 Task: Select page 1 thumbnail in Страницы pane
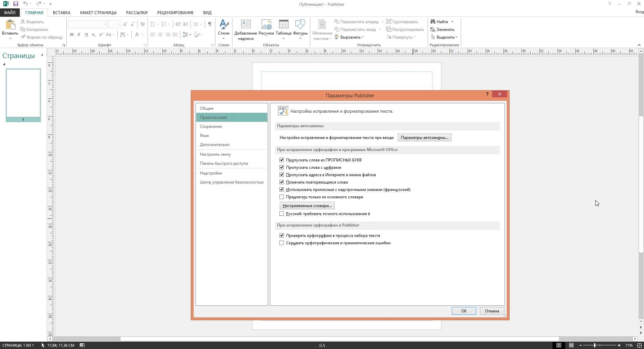tap(23, 95)
